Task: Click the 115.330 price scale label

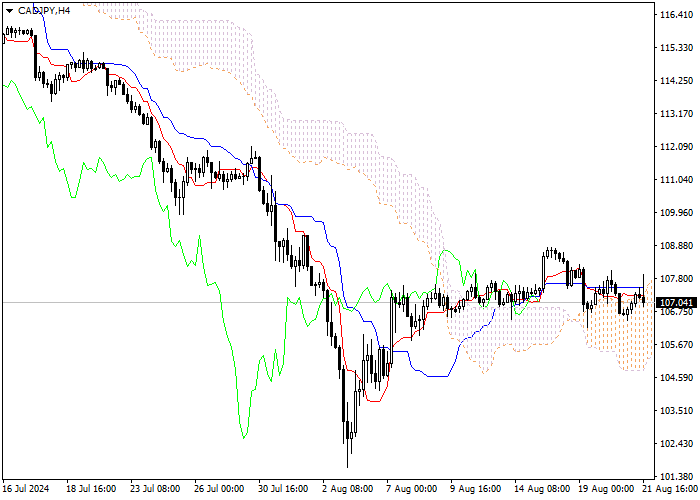Action: (x=677, y=48)
